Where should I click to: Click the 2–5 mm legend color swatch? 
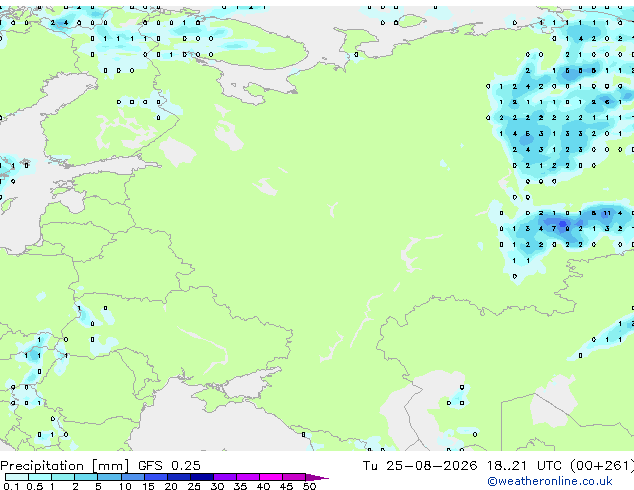86,477
